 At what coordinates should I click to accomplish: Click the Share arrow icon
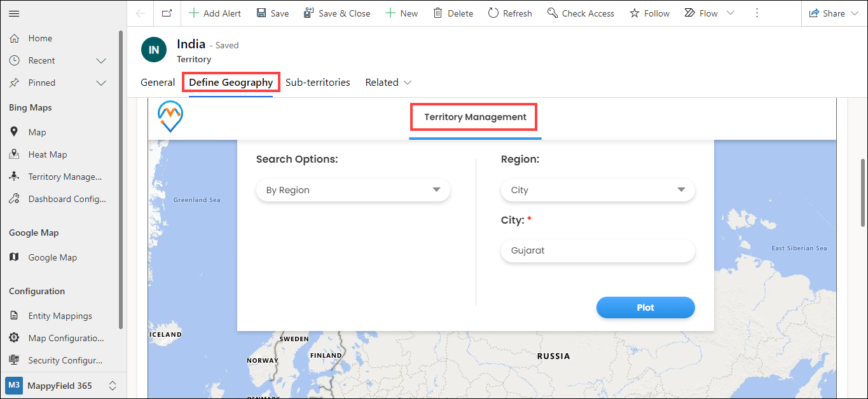[814, 13]
